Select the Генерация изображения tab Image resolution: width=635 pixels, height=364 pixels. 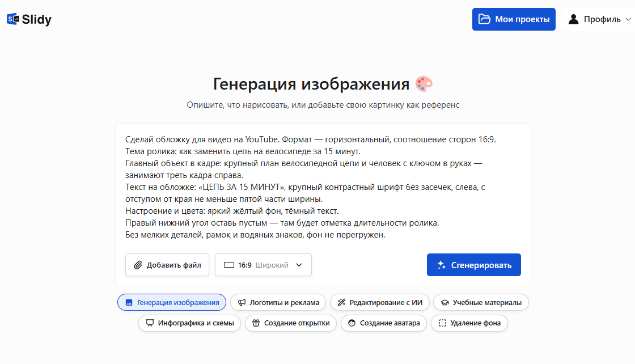[172, 302]
